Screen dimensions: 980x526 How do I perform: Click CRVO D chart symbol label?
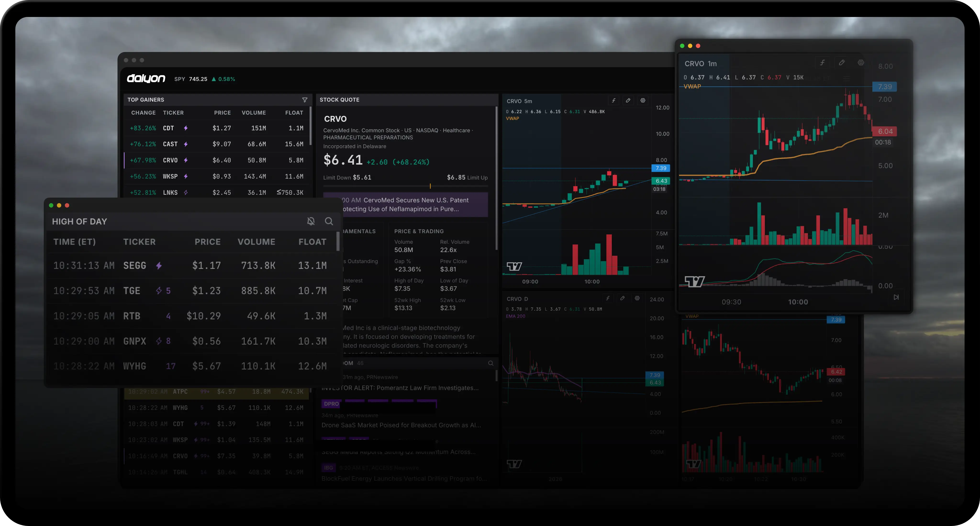click(517, 299)
